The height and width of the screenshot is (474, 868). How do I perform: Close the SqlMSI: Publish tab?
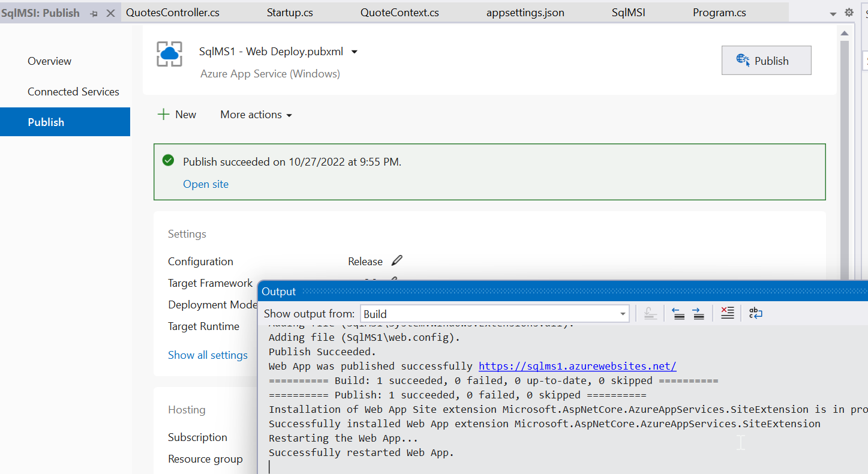[x=110, y=13]
